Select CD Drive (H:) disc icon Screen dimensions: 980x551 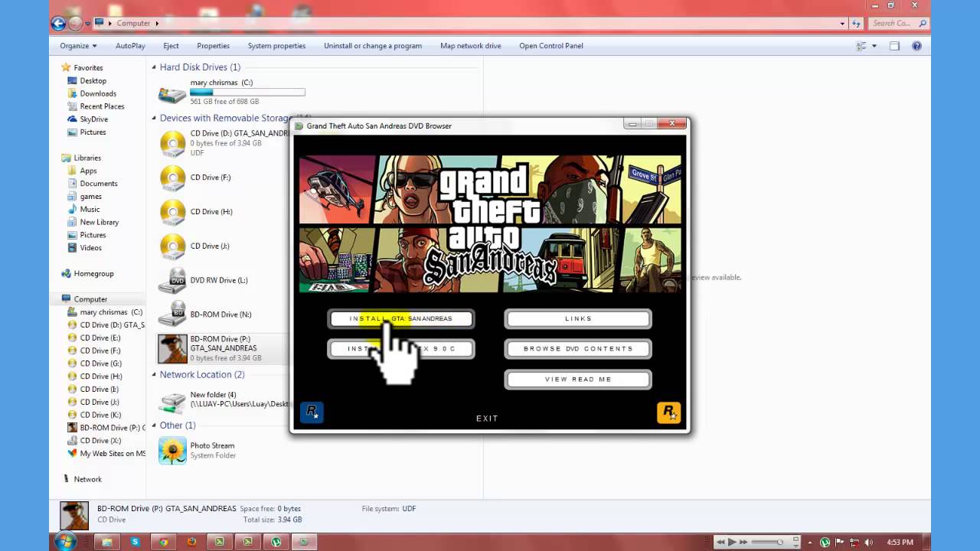tap(173, 213)
